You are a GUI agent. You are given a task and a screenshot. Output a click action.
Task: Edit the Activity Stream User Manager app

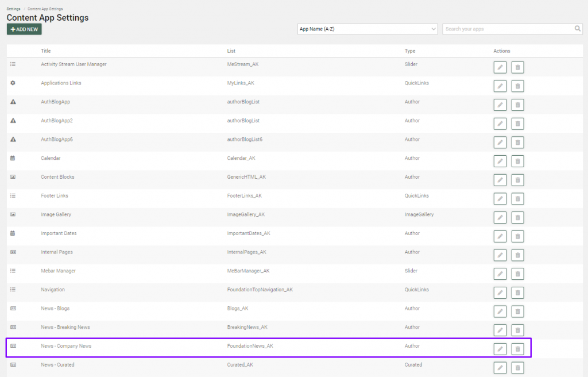500,67
